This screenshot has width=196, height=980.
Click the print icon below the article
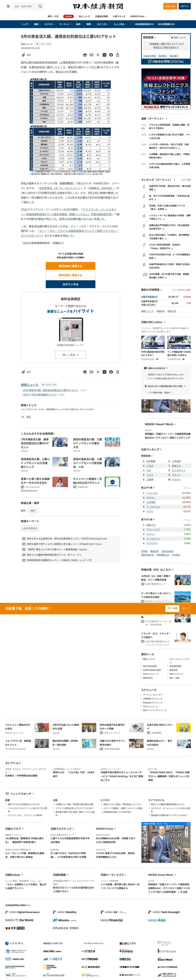pos(85,372)
